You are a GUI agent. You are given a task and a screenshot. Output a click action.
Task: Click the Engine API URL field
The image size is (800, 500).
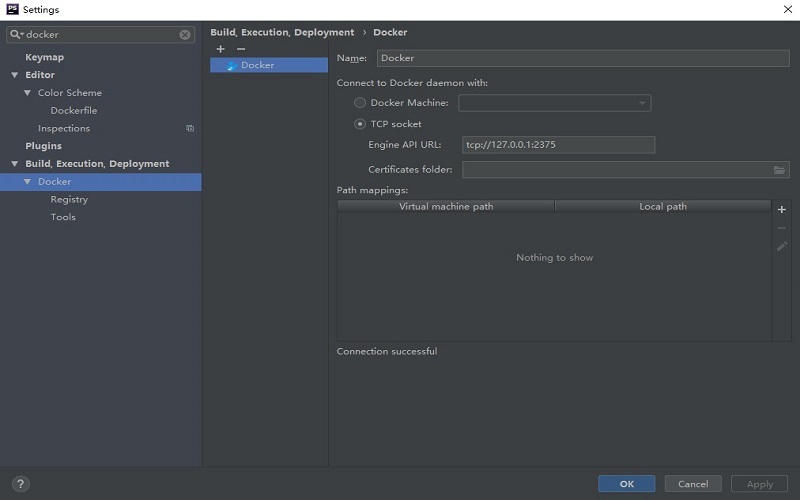point(558,145)
